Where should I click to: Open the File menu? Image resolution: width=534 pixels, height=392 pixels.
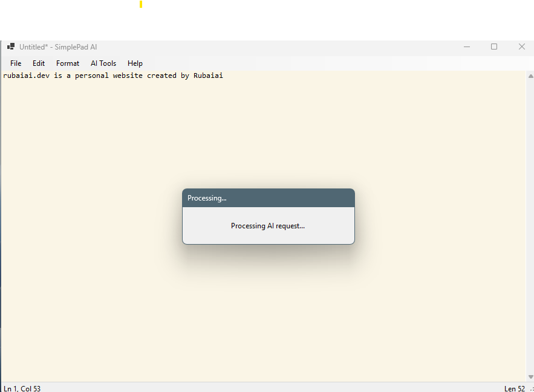(16, 63)
